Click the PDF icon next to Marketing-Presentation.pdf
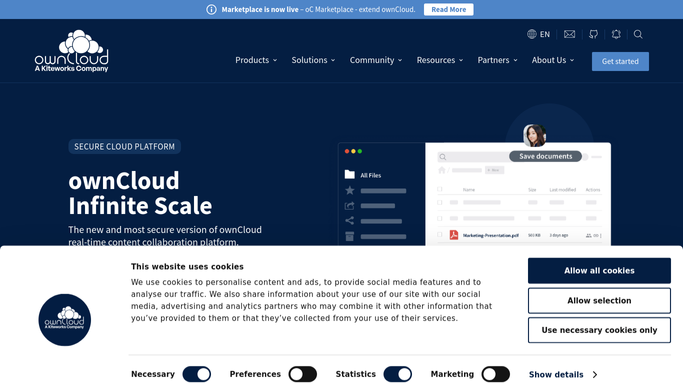The height and width of the screenshot is (384, 683). 454,235
